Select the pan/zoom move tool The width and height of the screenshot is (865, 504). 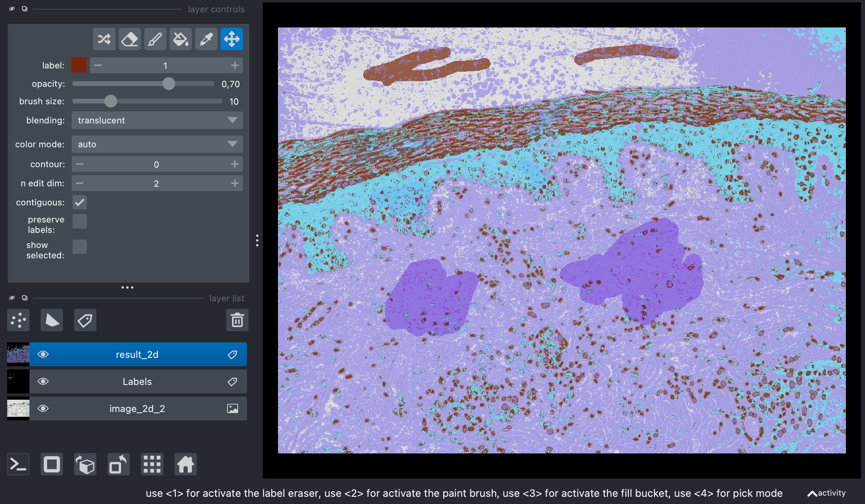232,39
